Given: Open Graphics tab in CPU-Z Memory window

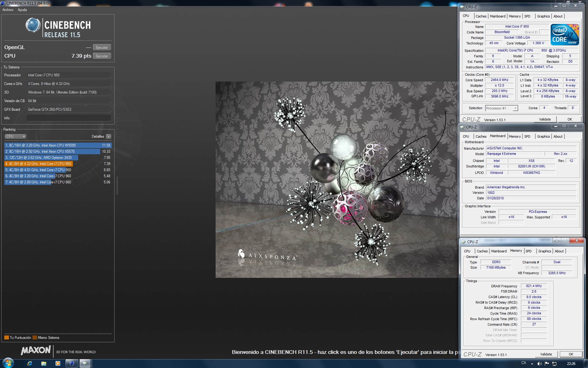Looking at the screenshot, I should click(545, 251).
